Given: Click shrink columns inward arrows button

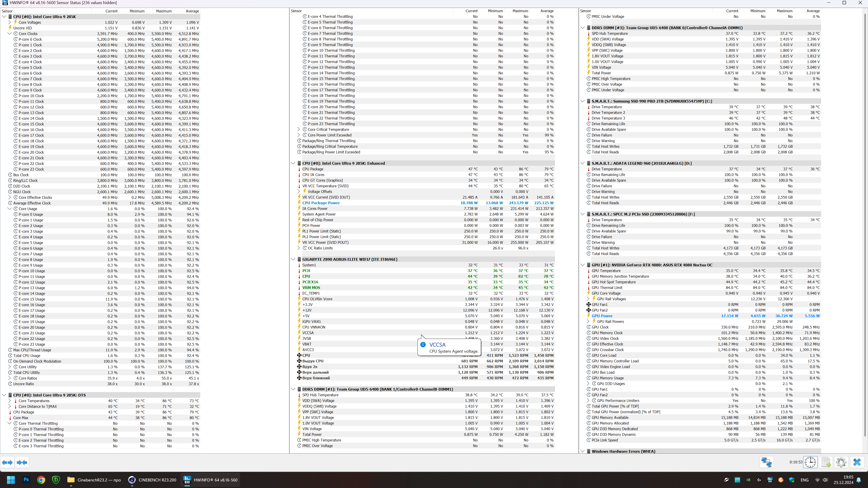Looking at the screenshot, I should pyautogui.click(x=22, y=462).
